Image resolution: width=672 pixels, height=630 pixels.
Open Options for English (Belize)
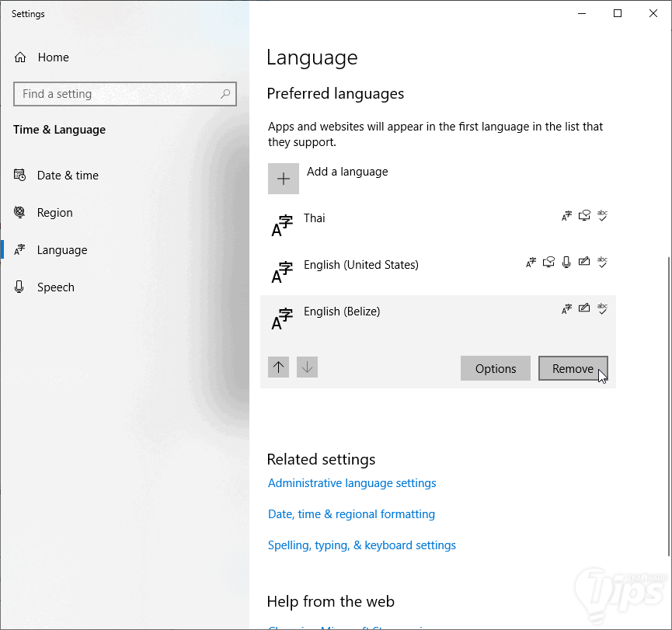click(496, 368)
